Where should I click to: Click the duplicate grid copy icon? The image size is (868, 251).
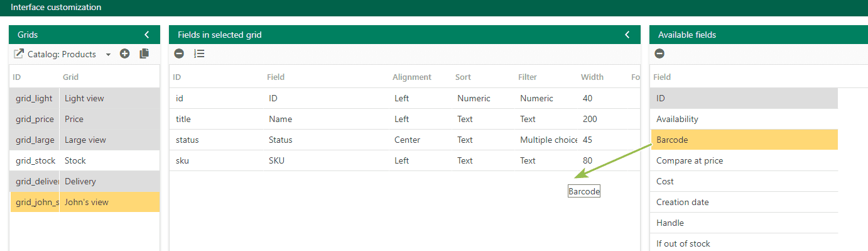pos(144,54)
